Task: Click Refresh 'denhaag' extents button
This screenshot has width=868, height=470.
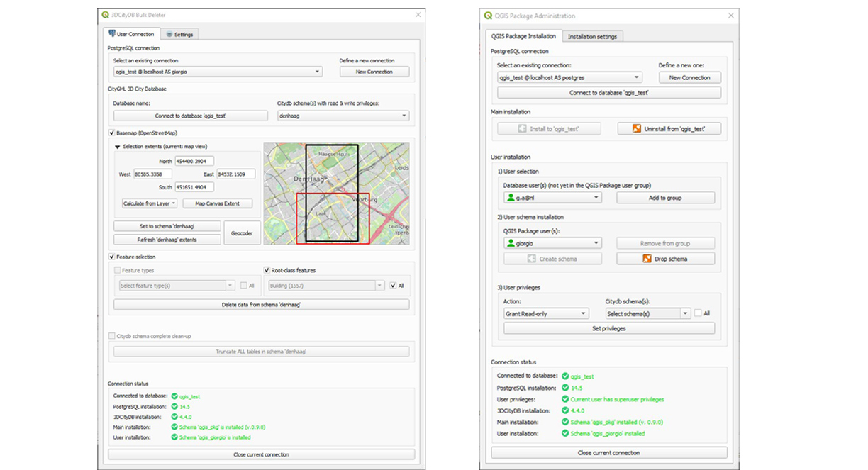Action: click(167, 240)
